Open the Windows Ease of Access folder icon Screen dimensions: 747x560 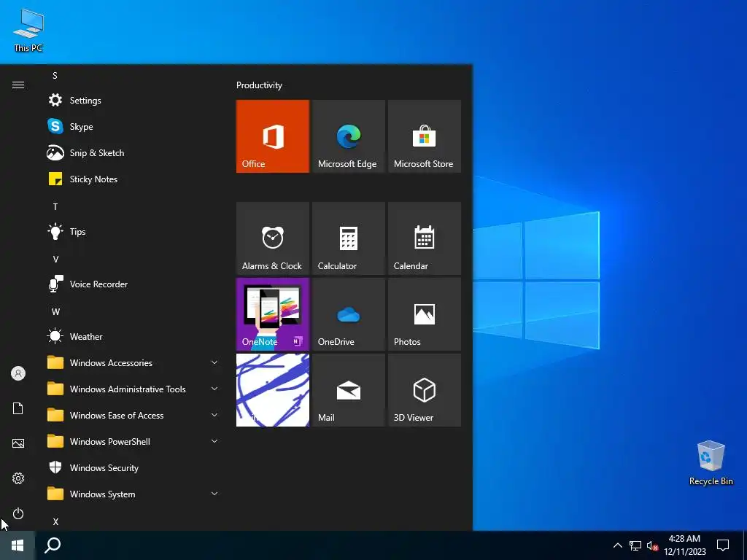[55, 415]
